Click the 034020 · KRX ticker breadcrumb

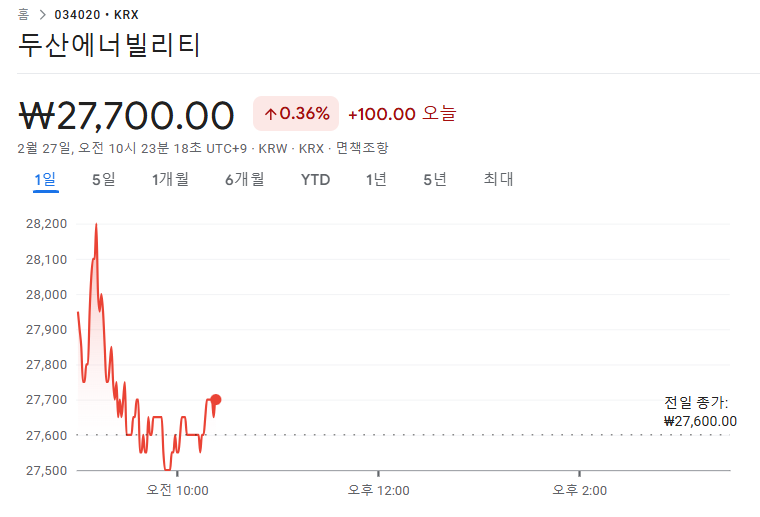[96, 15]
